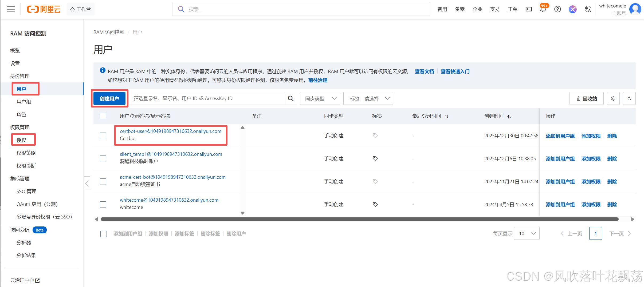Go to the Overview sidebar item
The width and height of the screenshot is (644, 287).
[x=15, y=50]
